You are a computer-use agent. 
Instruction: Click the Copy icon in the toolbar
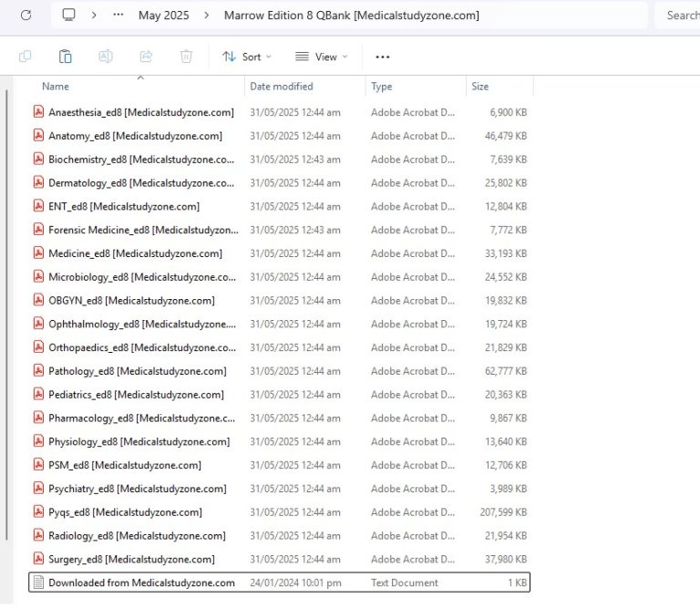tap(26, 57)
